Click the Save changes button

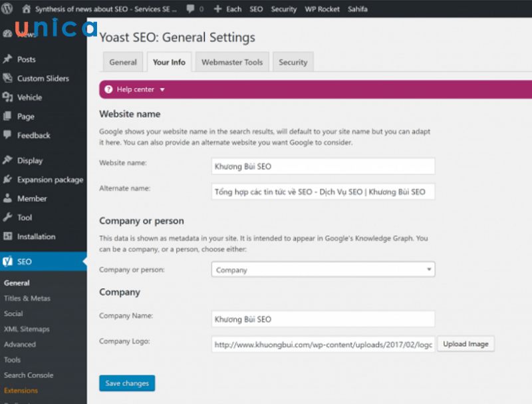pos(127,383)
